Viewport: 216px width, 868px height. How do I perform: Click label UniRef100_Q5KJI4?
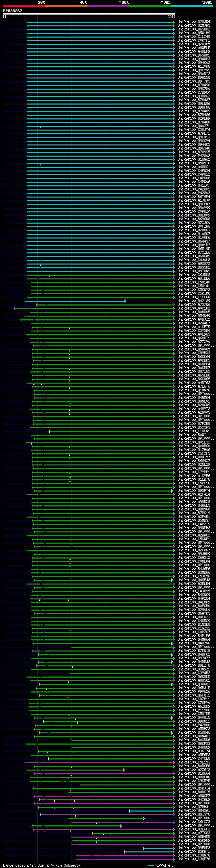pyautogui.click(x=194, y=789)
